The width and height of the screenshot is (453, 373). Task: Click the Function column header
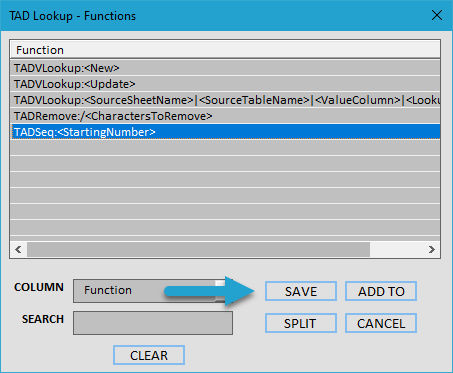(x=225, y=50)
